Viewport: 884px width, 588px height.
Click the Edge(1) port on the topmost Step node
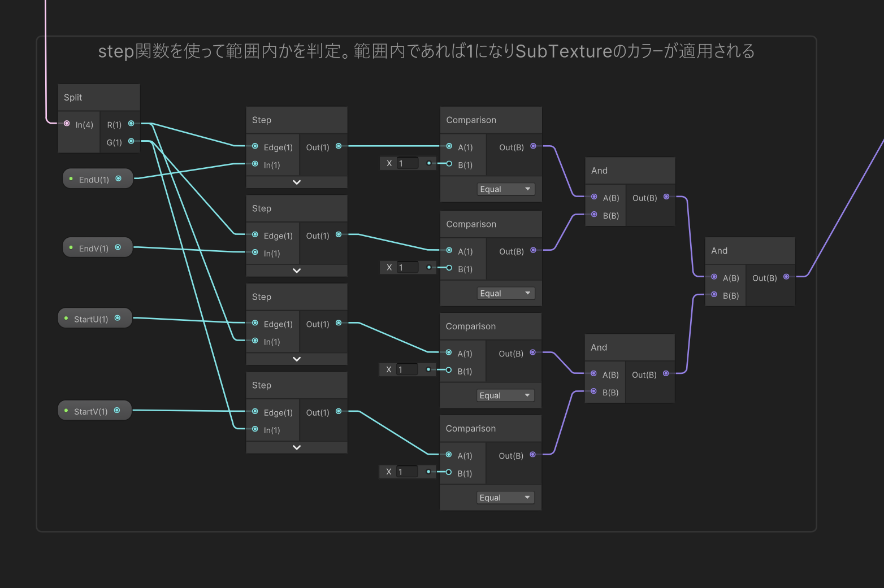[x=255, y=147]
